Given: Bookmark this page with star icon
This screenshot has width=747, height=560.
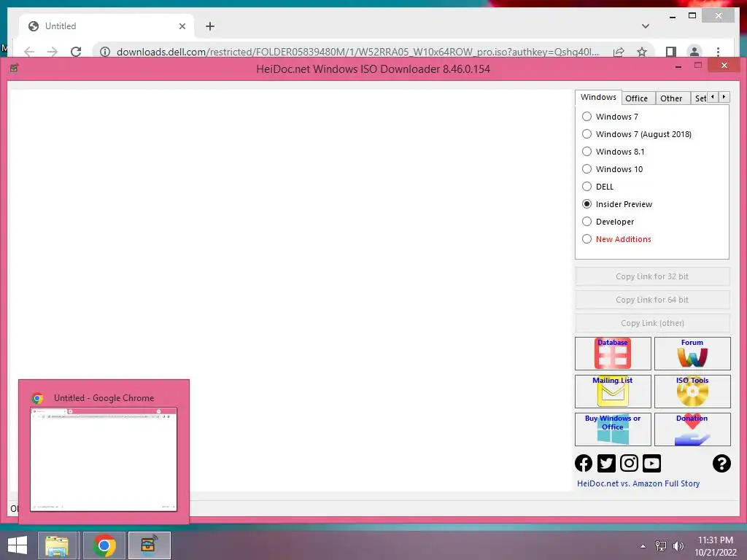Looking at the screenshot, I should (x=642, y=52).
